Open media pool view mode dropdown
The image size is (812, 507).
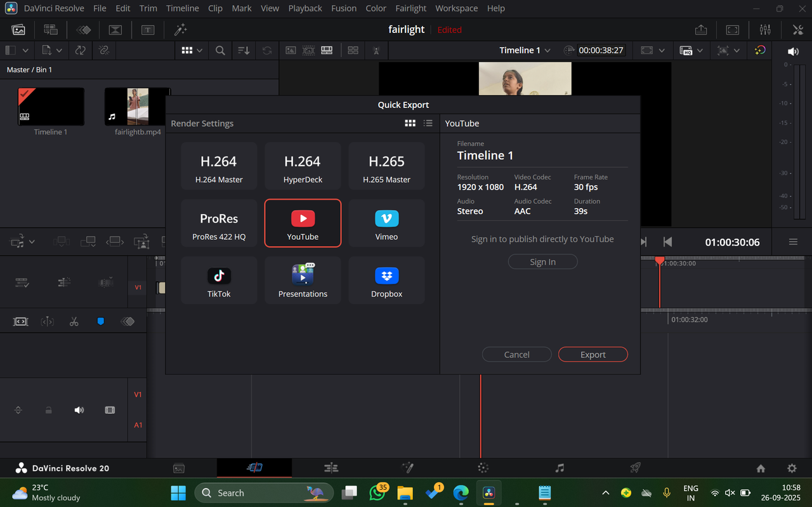click(x=199, y=50)
